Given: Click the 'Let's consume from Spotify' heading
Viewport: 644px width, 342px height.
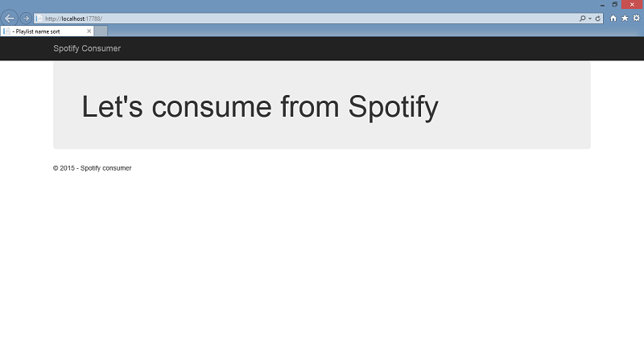Looking at the screenshot, I should click(x=260, y=106).
